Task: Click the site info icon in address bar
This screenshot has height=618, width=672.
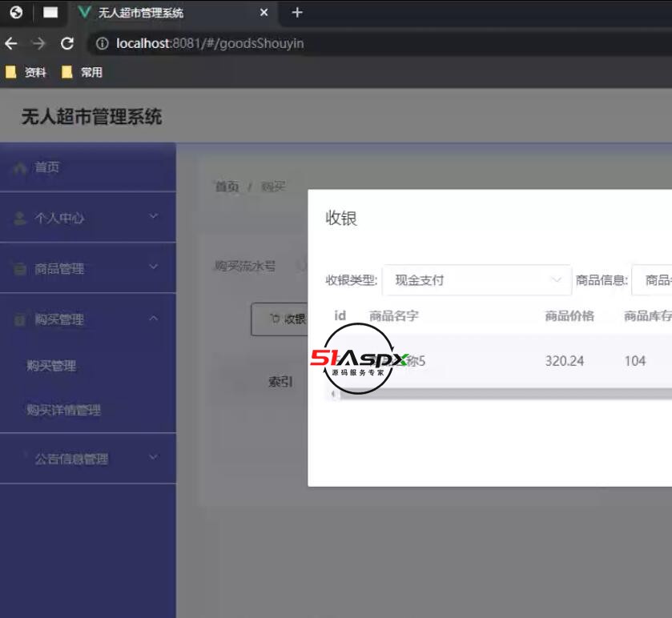Action: point(102,43)
